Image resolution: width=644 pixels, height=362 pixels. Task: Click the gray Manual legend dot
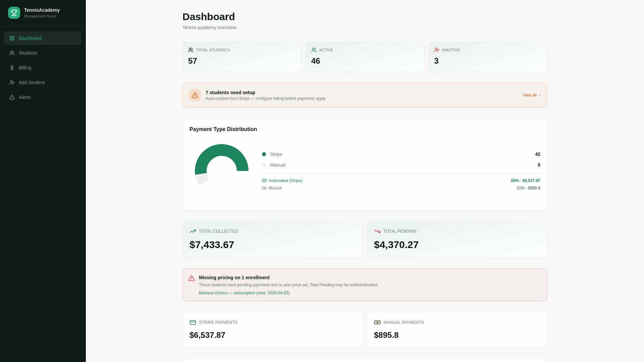point(264,165)
